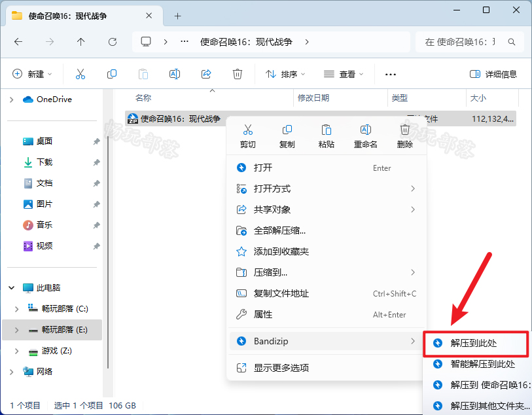Viewport: 532px width, 415px height.
Task: Open the 新建 dropdown
Action: coord(32,74)
